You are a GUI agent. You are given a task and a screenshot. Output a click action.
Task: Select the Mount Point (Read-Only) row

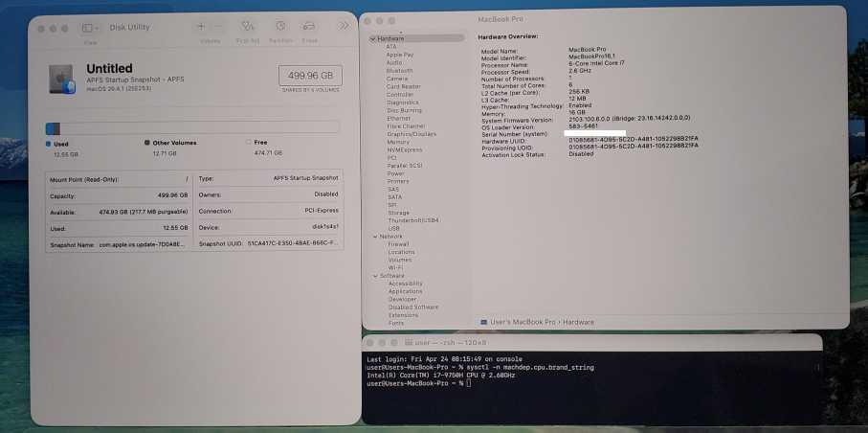point(119,180)
